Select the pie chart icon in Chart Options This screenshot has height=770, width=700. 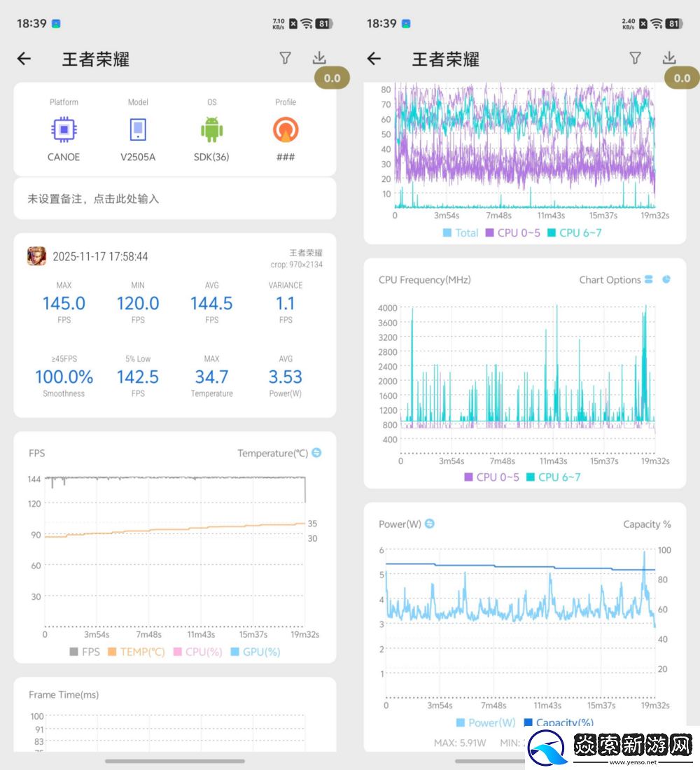(x=666, y=279)
